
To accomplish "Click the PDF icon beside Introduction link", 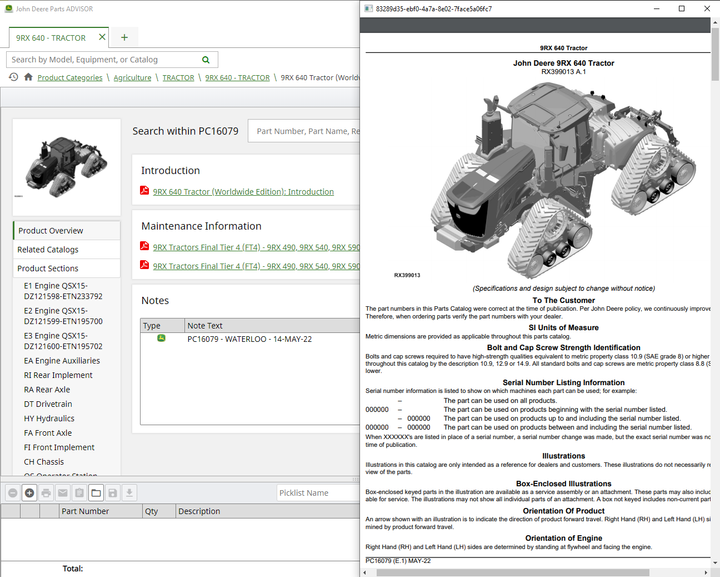I will 144,190.
